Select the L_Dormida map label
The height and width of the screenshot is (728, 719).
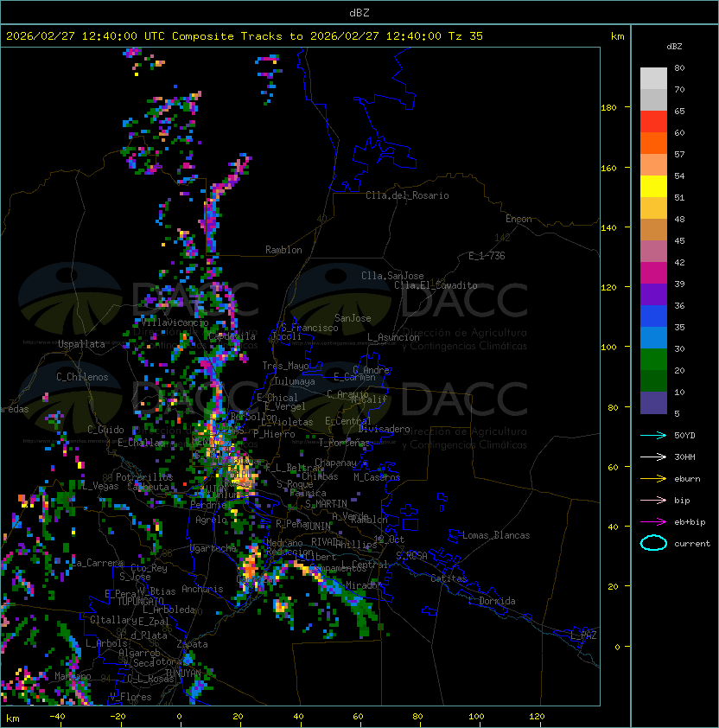(492, 601)
